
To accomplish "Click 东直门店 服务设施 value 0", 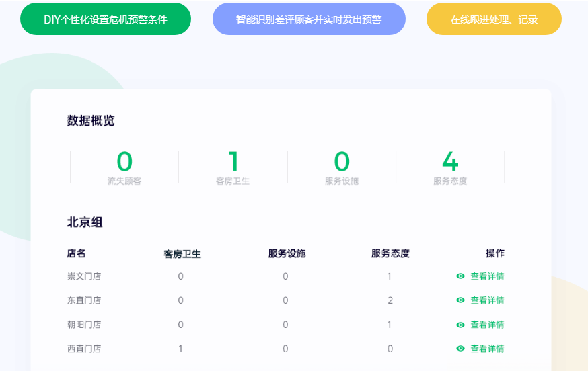I will coord(285,300).
